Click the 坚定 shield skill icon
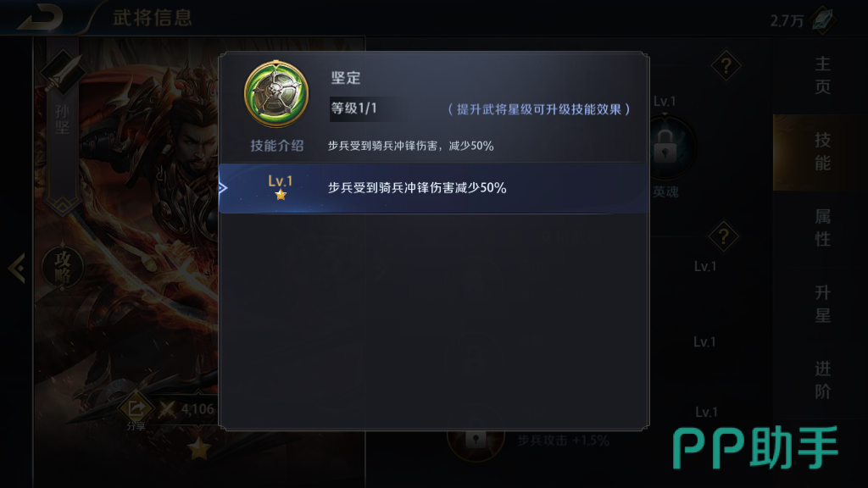 (x=276, y=94)
